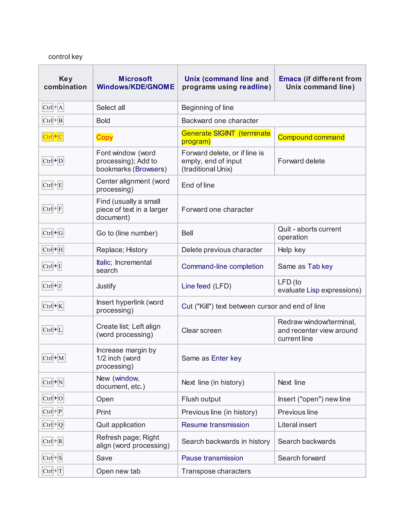Click the Emacs header link
This screenshot has height=532, width=411.
pyautogui.click(x=290, y=79)
